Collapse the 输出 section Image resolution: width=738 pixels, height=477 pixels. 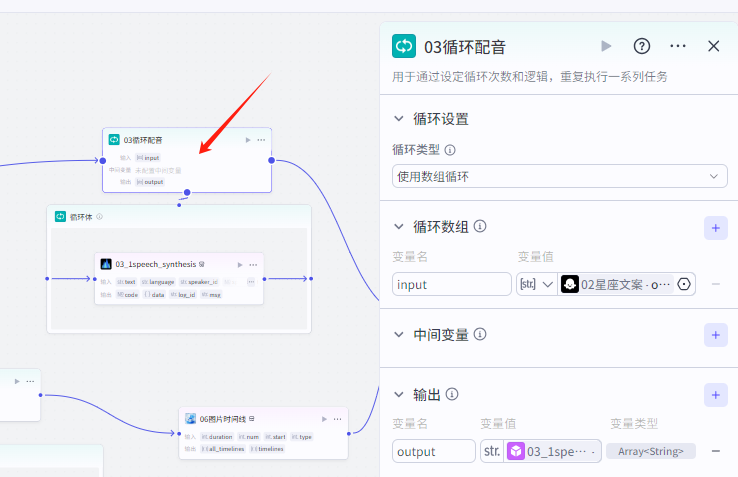point(399,394)
